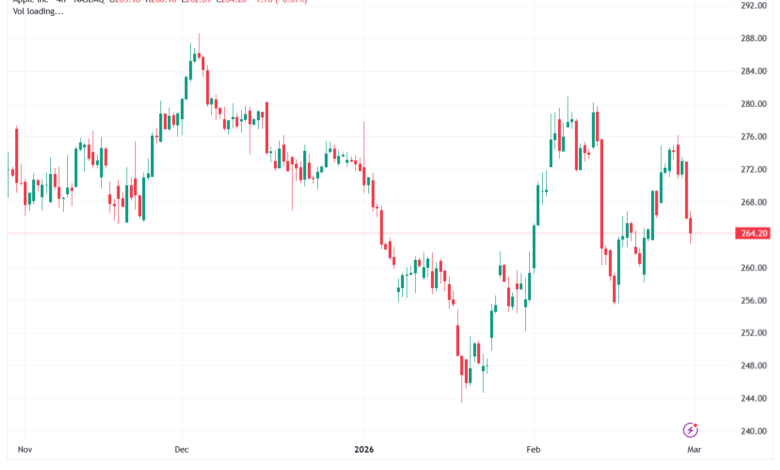
Task: Click the purple lightning event icon
Action: (x=689, y=431)
